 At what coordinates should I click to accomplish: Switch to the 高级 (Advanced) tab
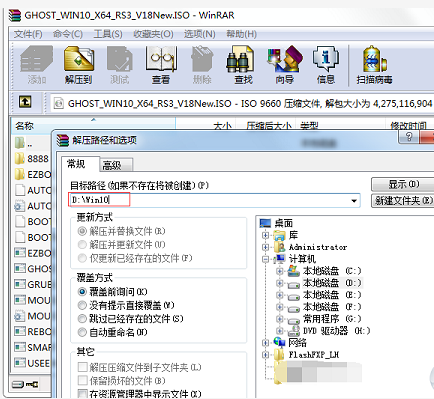(116, 165)
